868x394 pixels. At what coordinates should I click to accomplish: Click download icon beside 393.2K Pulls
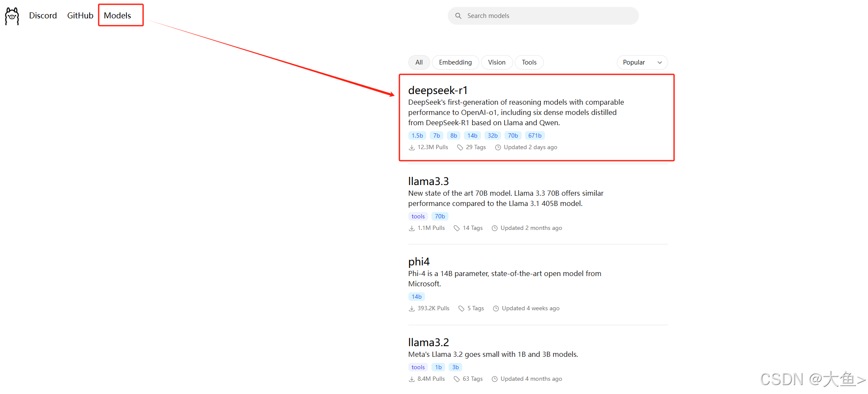(412, 309)
